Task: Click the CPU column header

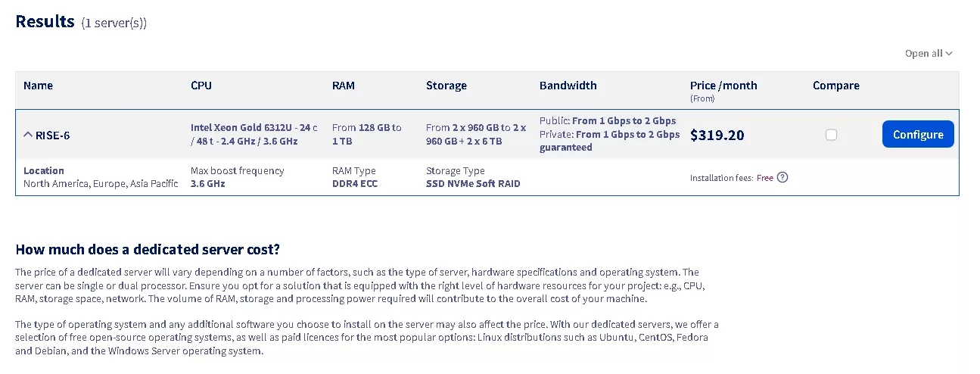Action: [x=201, y=86]
